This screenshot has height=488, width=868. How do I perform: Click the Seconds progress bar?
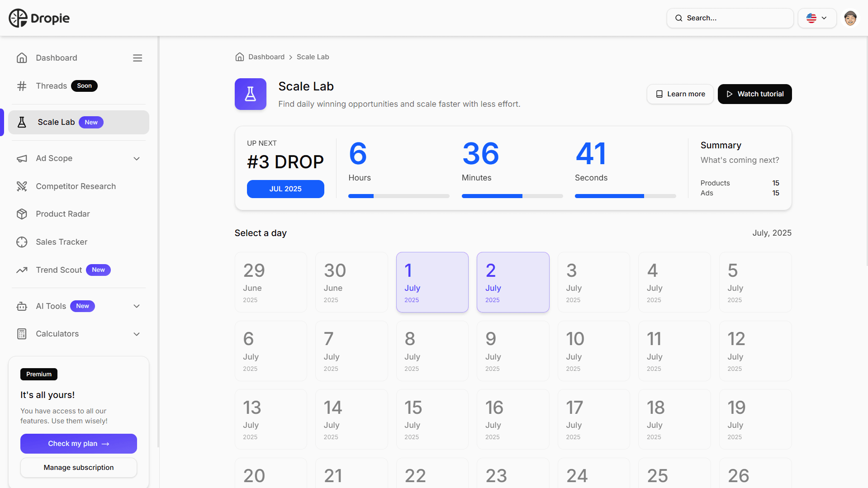click(626, 196)
